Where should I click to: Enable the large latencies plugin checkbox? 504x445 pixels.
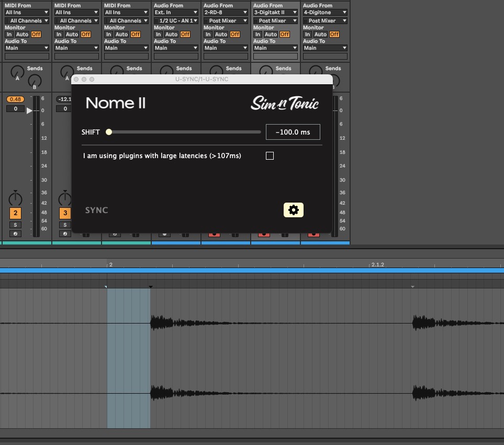tap(270, 155)
